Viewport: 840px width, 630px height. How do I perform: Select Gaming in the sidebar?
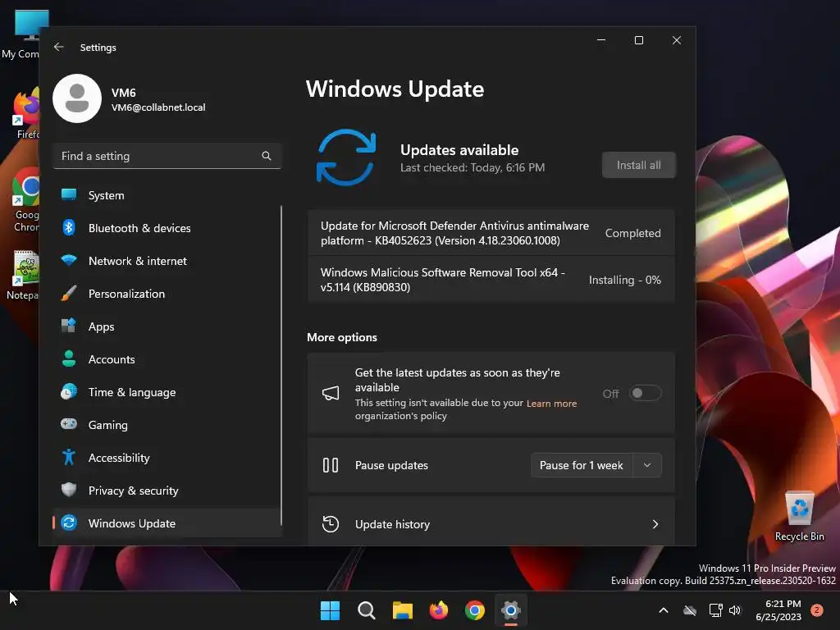(167, 425)
